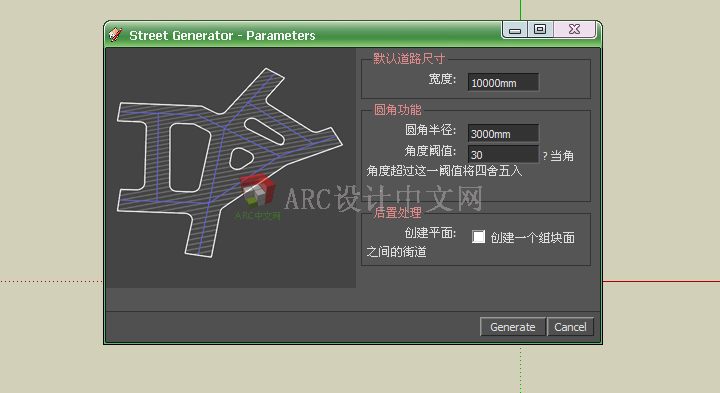This screenshot has height=393, width=720.
Task: Click the Street Generator - Parameters title text
Action: point(222,35)
